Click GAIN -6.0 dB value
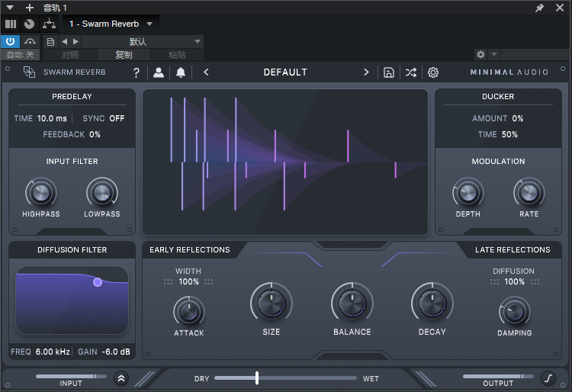 [116, 352]
